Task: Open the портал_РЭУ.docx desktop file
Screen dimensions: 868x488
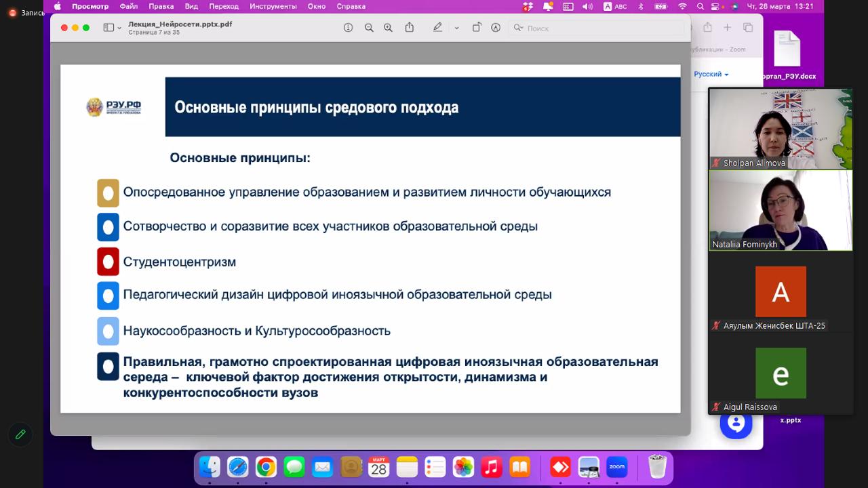Action: 787,56
